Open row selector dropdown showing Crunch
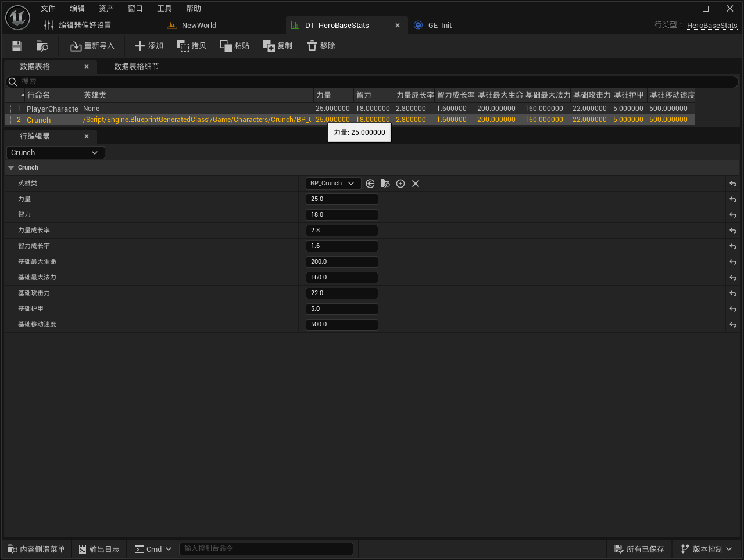744x560 pixels. tap(55, 153)
